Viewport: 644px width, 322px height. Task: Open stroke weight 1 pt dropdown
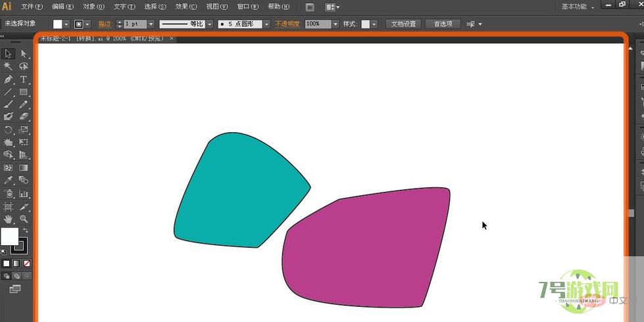[x=151, y=24]
